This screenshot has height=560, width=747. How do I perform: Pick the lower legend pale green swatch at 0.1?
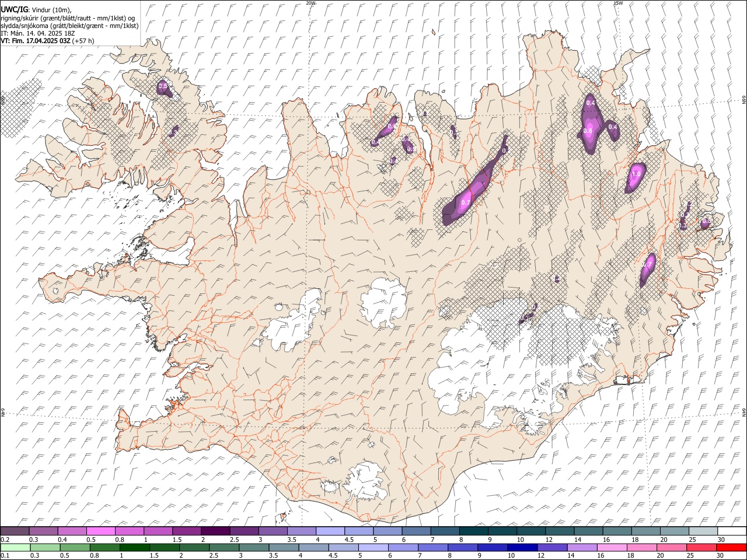15,547
